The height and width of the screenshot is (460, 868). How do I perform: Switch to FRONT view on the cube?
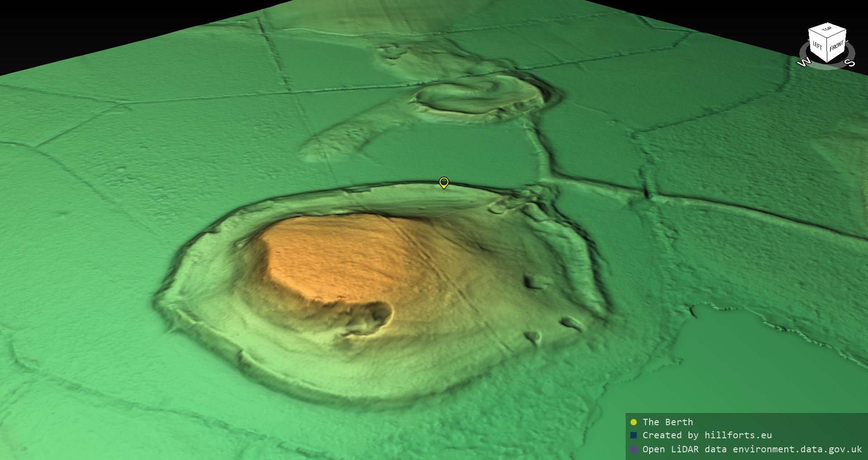(836, 46)
